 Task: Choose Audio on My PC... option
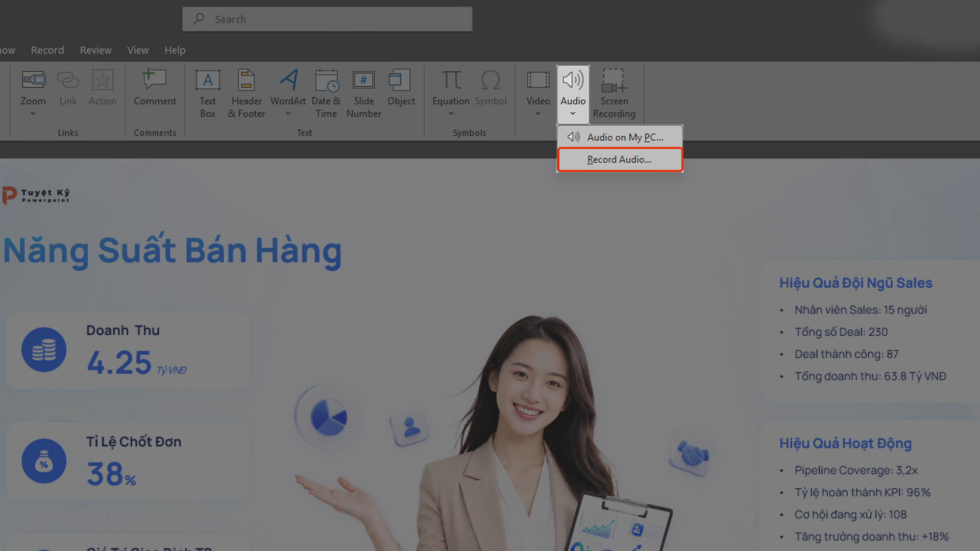pyautogui.click(x=620, y=137)
